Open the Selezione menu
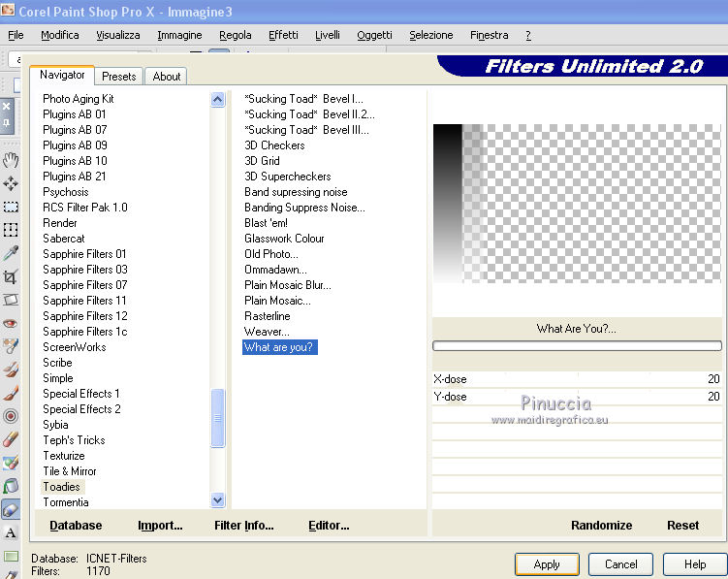The width and height of the screenshot is (728, 579). (430, 35)
